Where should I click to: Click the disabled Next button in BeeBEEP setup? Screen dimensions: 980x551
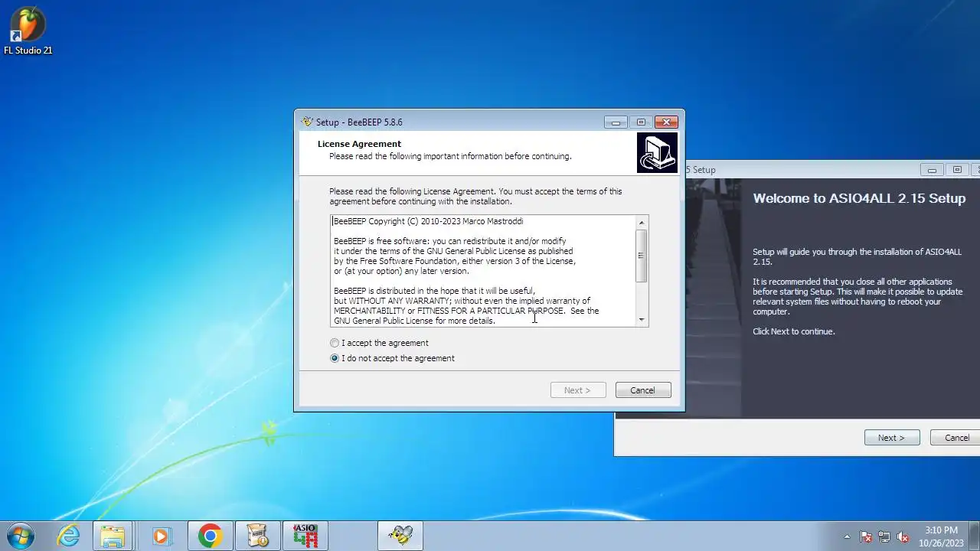point(578,390)
